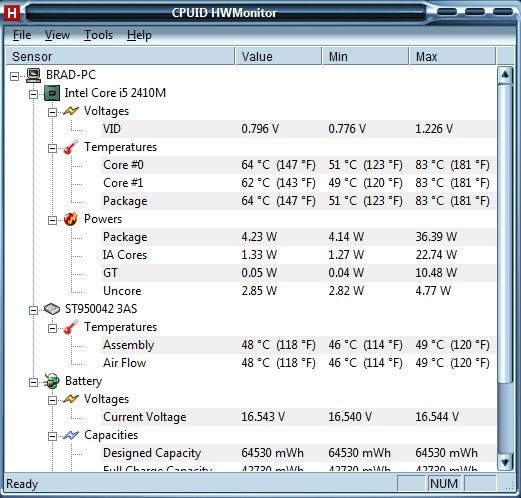521x498 pixels.
Task: Collapse the Battery node
Action: point(33,382)
